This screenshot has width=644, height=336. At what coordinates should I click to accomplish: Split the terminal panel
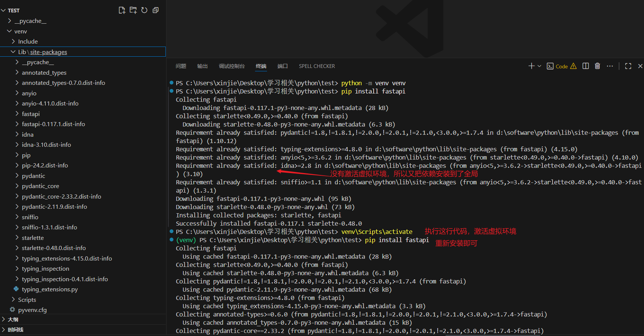(x=585, y=66)
